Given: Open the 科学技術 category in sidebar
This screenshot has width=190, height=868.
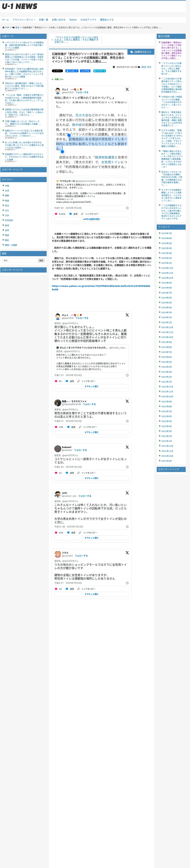Looking at the screenshot, I should pyautogui.click(x=9, y=220).
